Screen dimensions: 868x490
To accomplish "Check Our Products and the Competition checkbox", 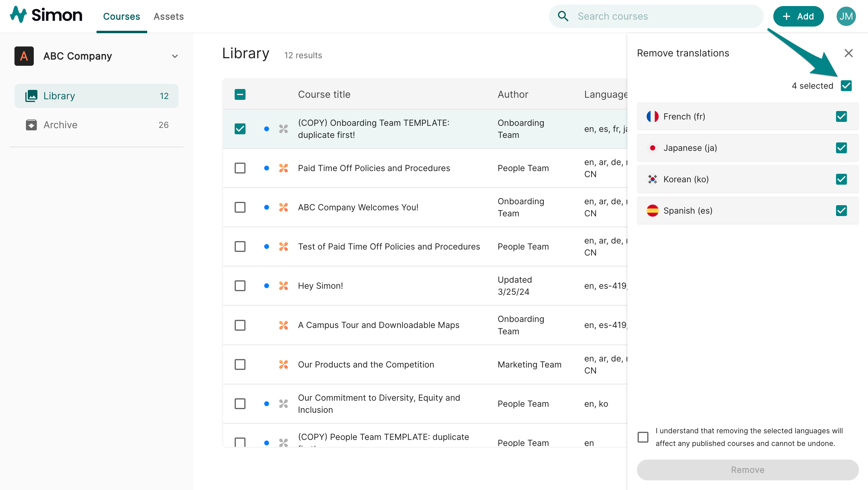I will [x=240, y=364].
